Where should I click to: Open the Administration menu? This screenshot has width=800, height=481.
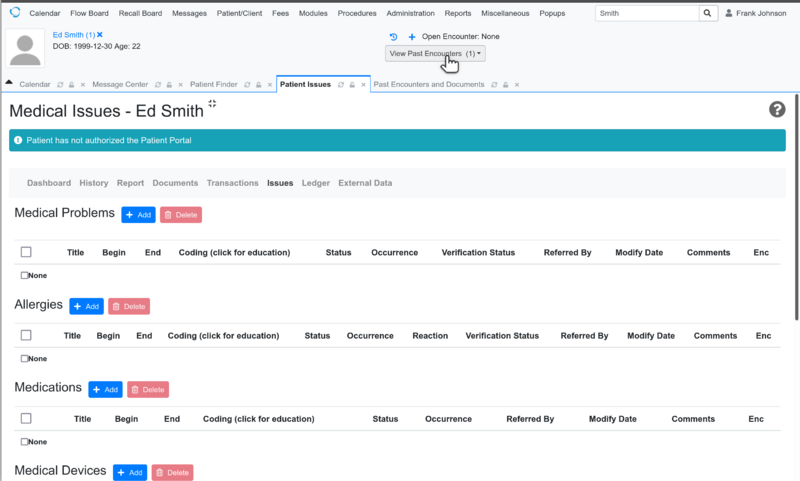click(410, 13)
